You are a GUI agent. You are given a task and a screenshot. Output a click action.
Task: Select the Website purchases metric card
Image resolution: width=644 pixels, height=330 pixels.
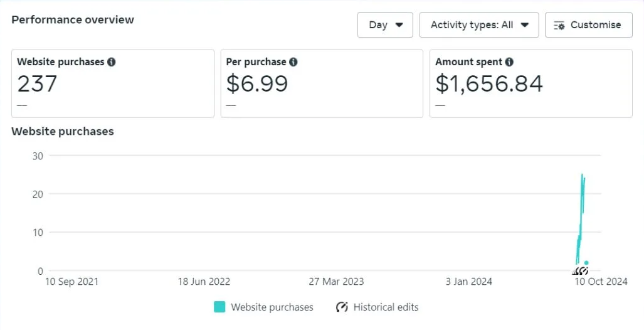pyautogui.click(x=113, y=83)
